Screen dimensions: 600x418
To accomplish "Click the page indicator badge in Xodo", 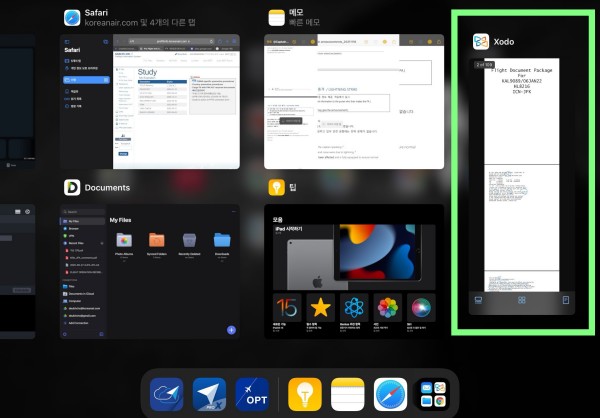I will tap(484, 65).
